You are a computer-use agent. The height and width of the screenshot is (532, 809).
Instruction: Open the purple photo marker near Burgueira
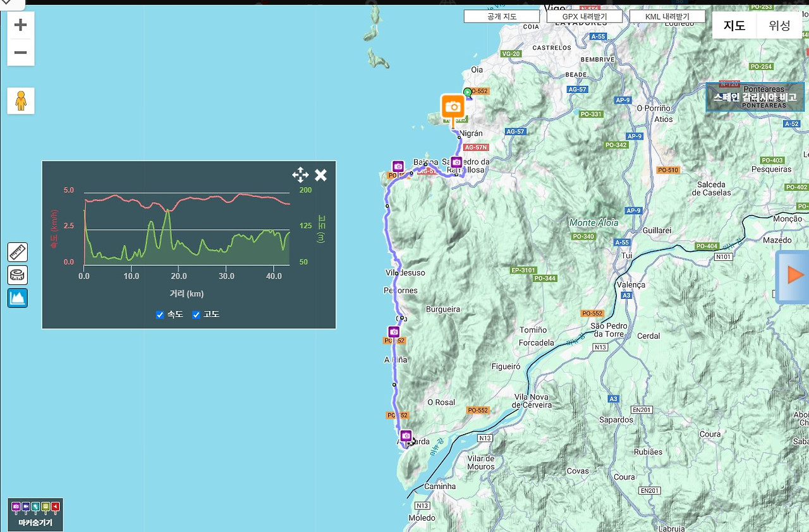tap(394, 332)
